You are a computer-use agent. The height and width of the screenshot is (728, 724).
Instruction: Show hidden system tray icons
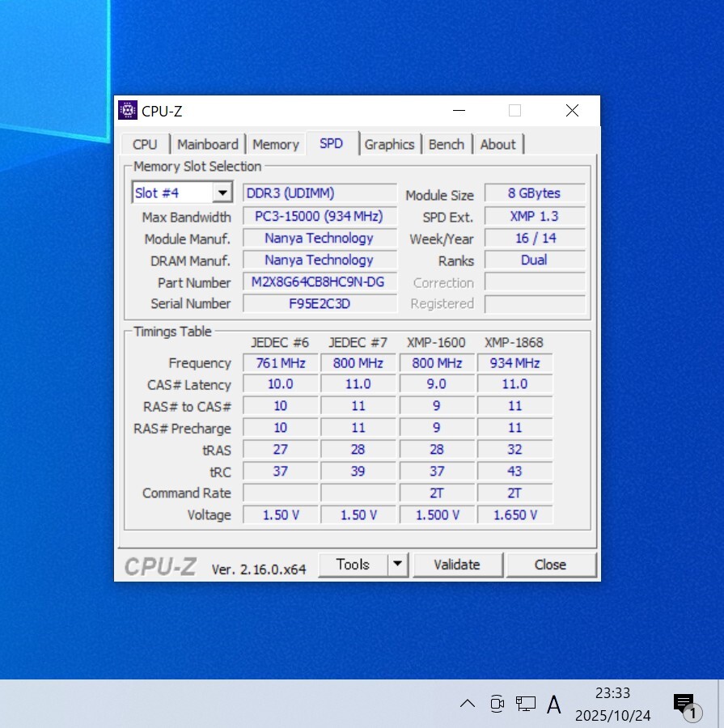tap(468, 704)
